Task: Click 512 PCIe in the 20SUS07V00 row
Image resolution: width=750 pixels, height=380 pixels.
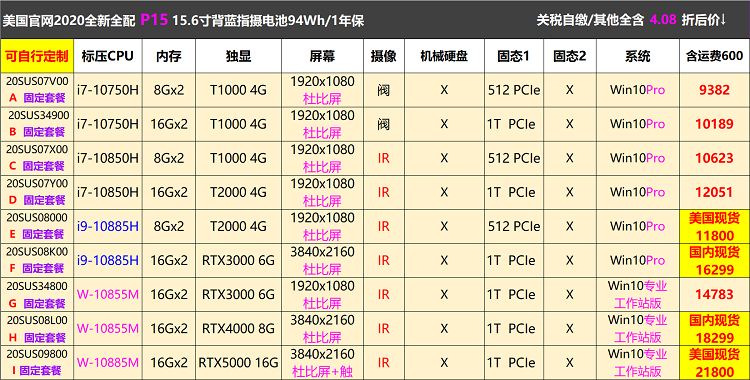Action: pyautogui.click(x=514, y=90)
